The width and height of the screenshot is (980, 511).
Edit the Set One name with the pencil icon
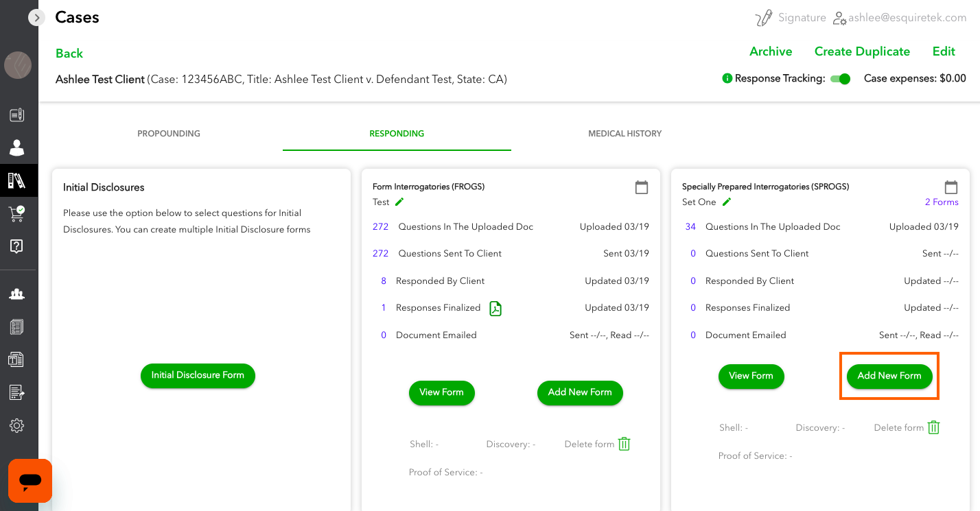725,202
